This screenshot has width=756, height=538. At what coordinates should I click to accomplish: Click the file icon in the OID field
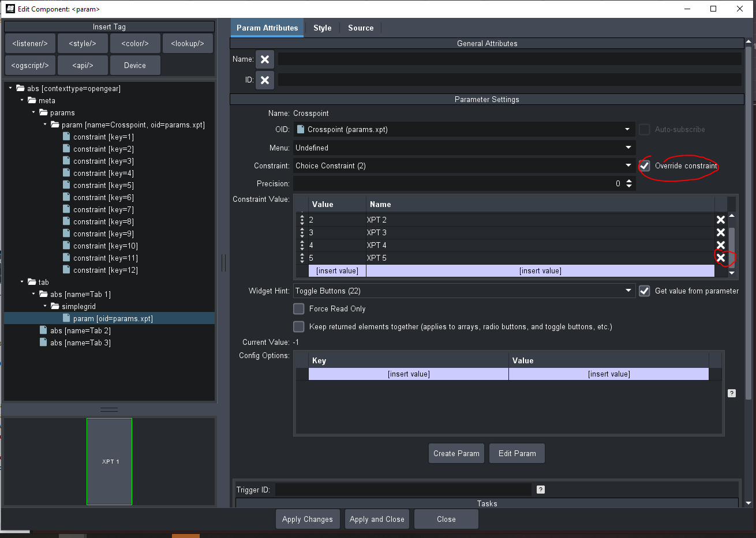pyautogui.click(x=301, y=129)
